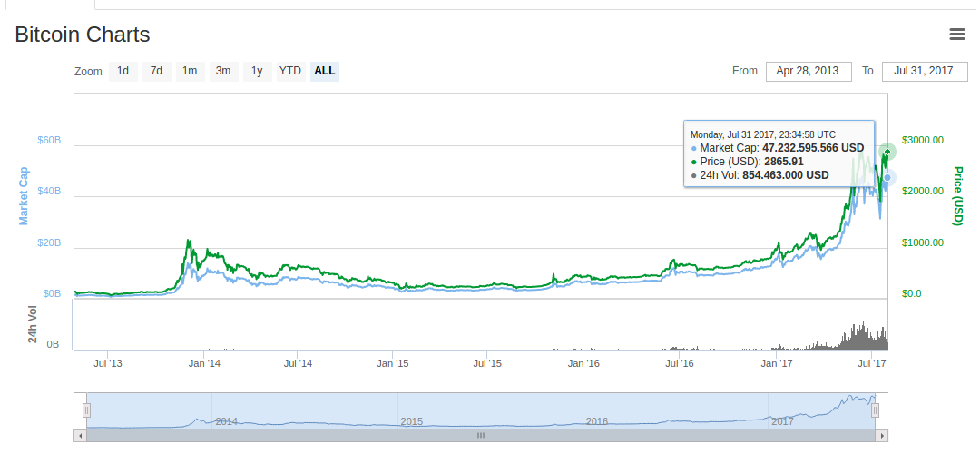The image size is (980, 455).
Task: Click the $1000.00 price axis label
Action: (923, 242)
